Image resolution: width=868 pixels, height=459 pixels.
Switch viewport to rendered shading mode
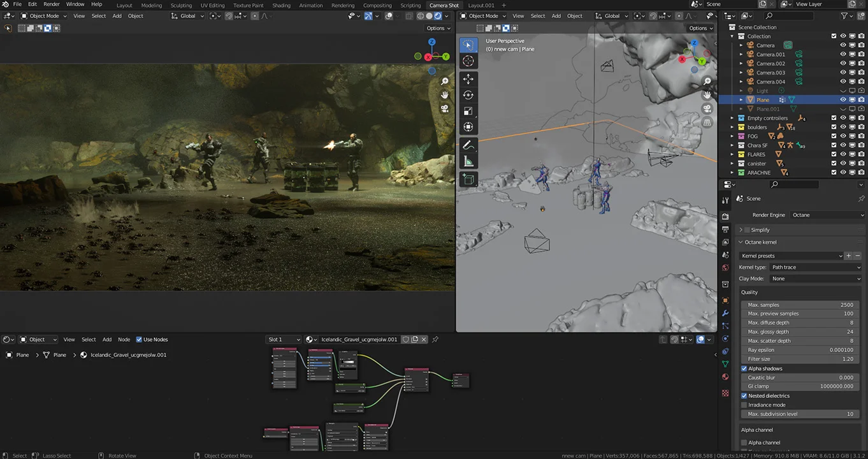(438, 16)
